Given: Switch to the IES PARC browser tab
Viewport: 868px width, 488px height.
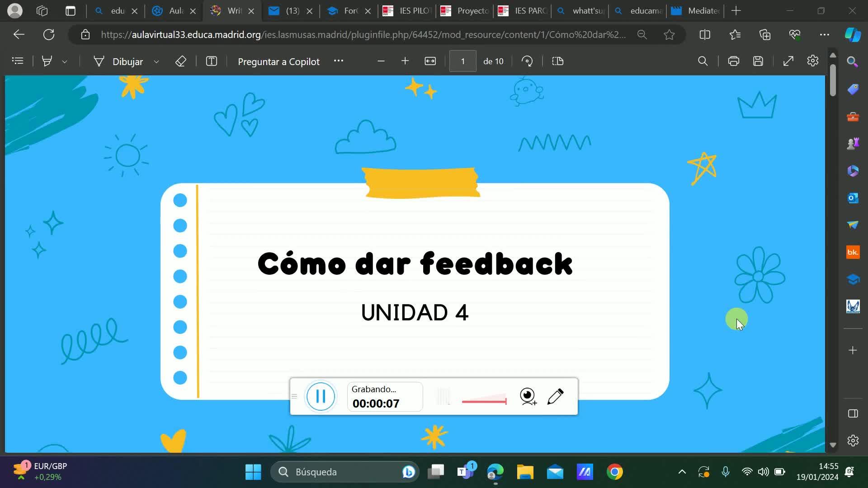Looking at the screenshot, I should (523, 11).
